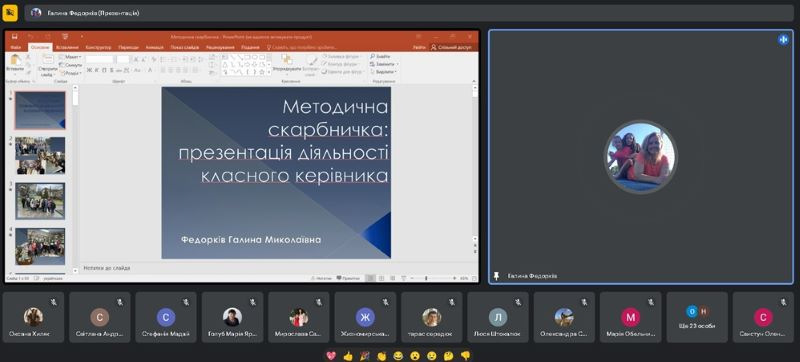Viewport: 800px width, 362px height.
Task: Send the clapping hands reaction
Action: [382, 356]
